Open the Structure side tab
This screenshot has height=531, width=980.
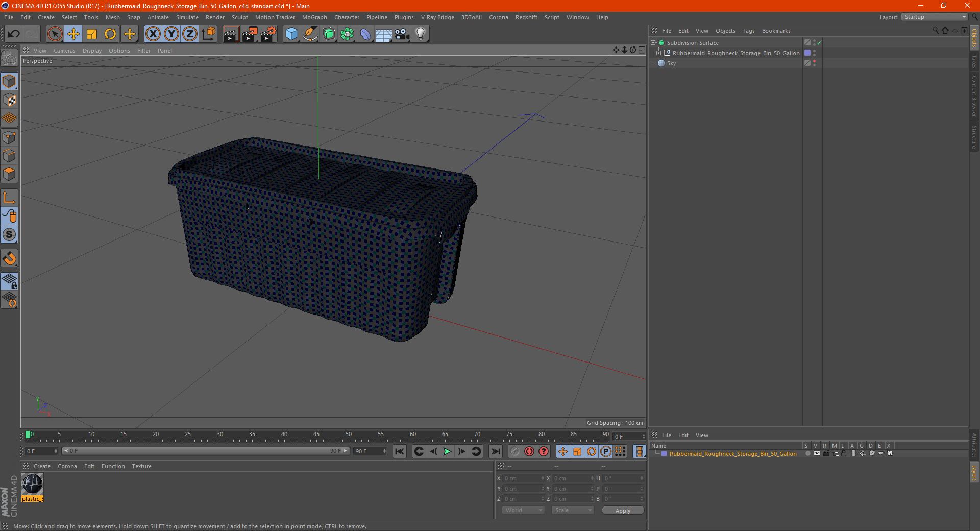(974, 137)
